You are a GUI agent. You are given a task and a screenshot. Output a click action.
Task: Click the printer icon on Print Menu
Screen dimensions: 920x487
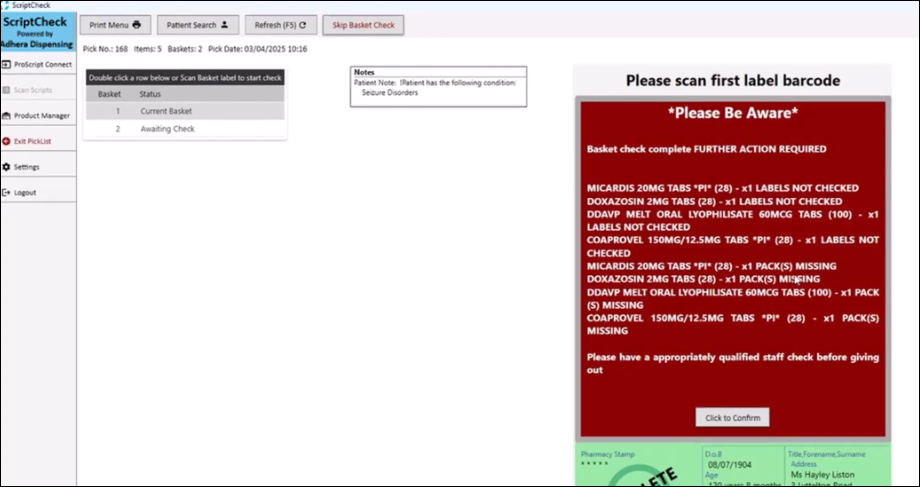pos(137,25)
